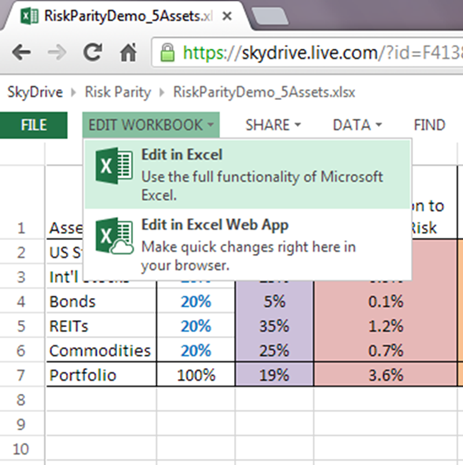Select row header 8

[21, 400]
